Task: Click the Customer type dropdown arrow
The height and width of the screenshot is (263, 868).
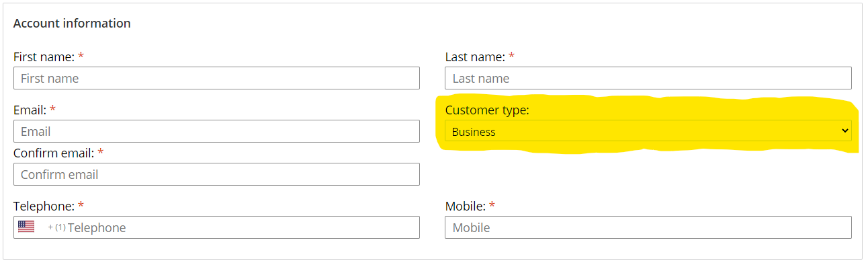Action: coord(845,131)
